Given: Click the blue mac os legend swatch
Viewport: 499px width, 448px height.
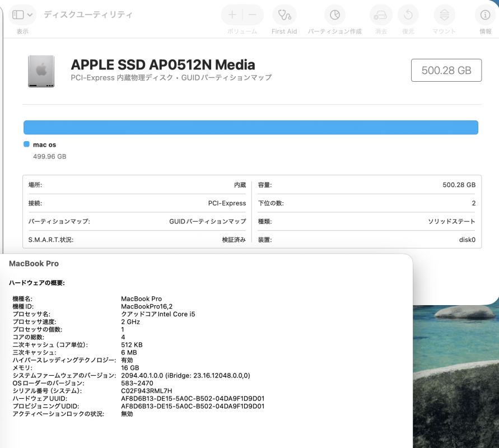Looking at the screenshot, I should [x=26, y=144].
